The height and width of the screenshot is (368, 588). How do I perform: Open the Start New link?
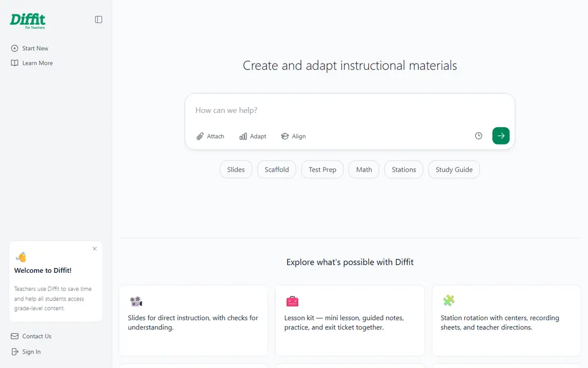(35, 48)
